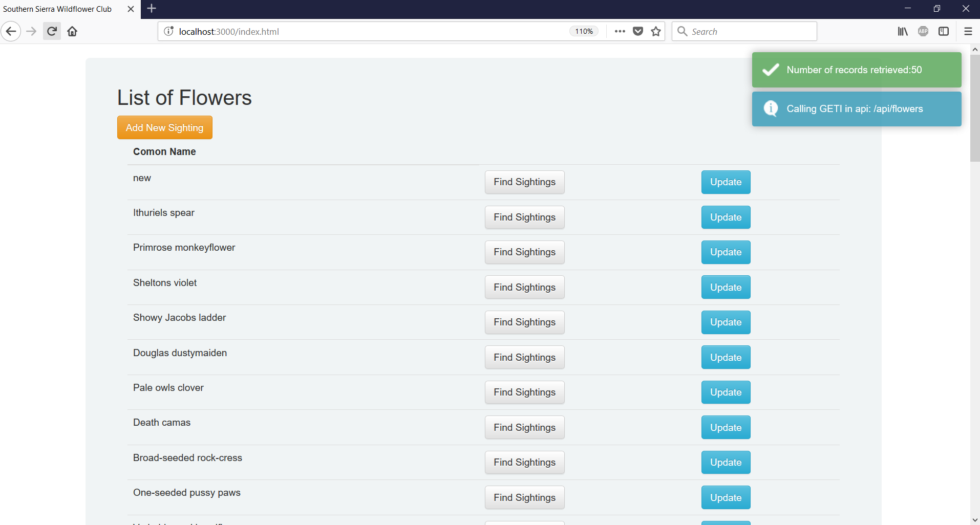980x525 pixels.
Task: Open the Library icon in the toolbar
Action: (903, 31)
